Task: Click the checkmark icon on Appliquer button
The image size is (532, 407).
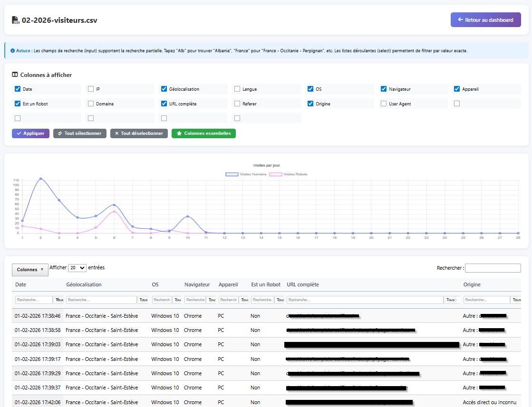Action: 19,133
